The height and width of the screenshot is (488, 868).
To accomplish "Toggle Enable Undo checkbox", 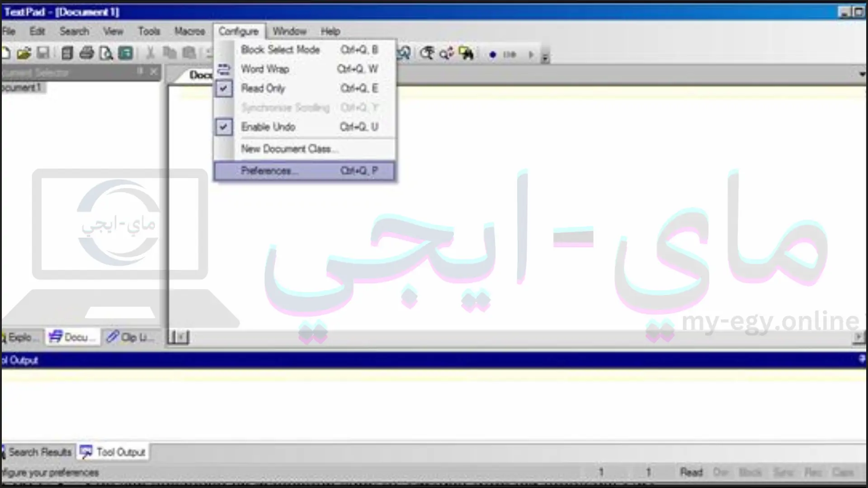I will point(224,127).
